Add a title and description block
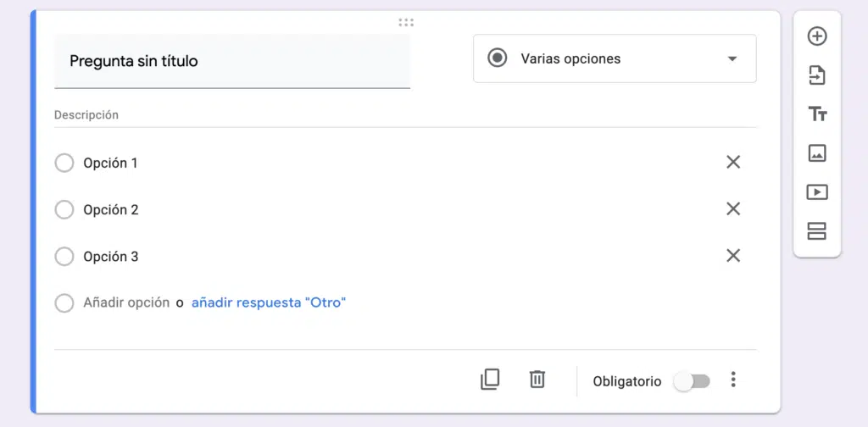The height and width of the screenshot is (427, 868). pyautogui.click(x=817, y=114)
